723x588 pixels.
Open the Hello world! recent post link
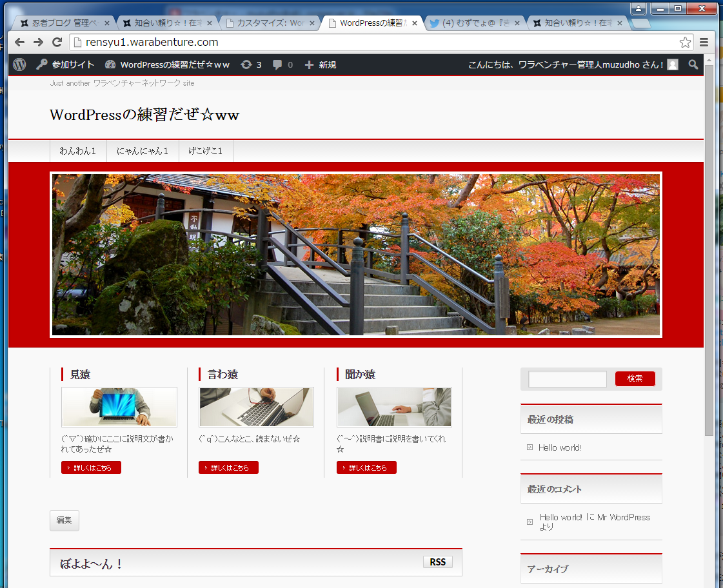(559, 447)
